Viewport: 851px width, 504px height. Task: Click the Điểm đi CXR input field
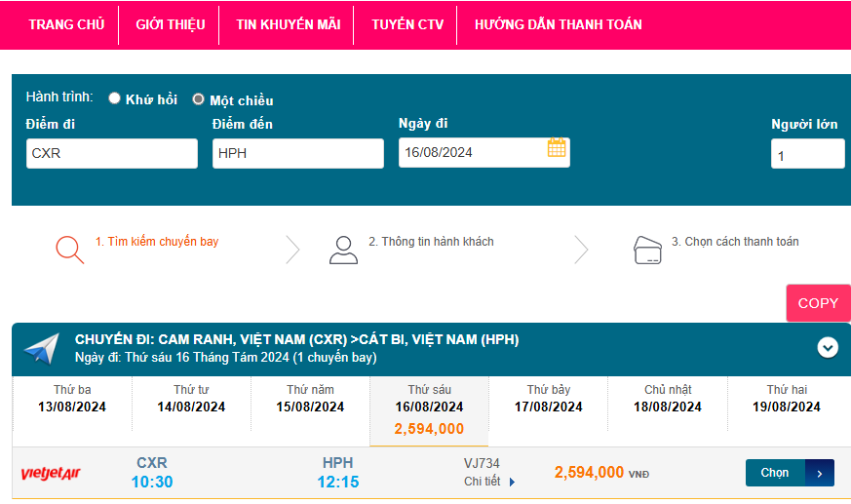tap(111, 153)
